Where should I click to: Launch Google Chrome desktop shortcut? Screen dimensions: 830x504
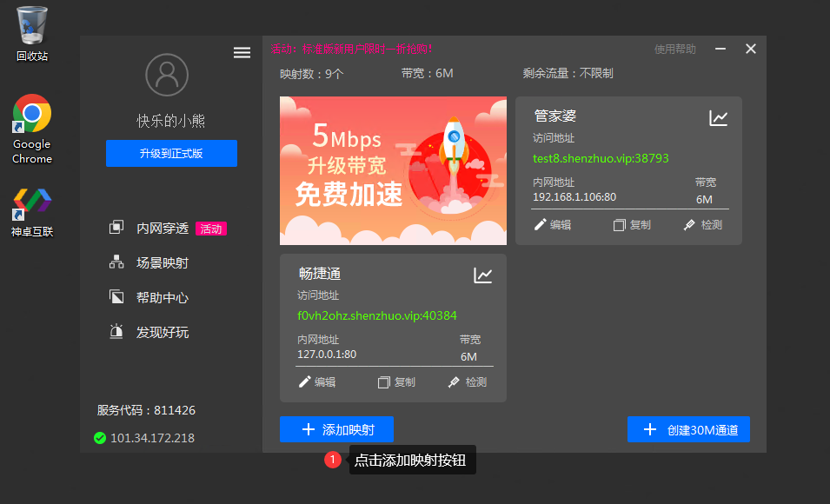pyautogui.click(x=32, y=129)
